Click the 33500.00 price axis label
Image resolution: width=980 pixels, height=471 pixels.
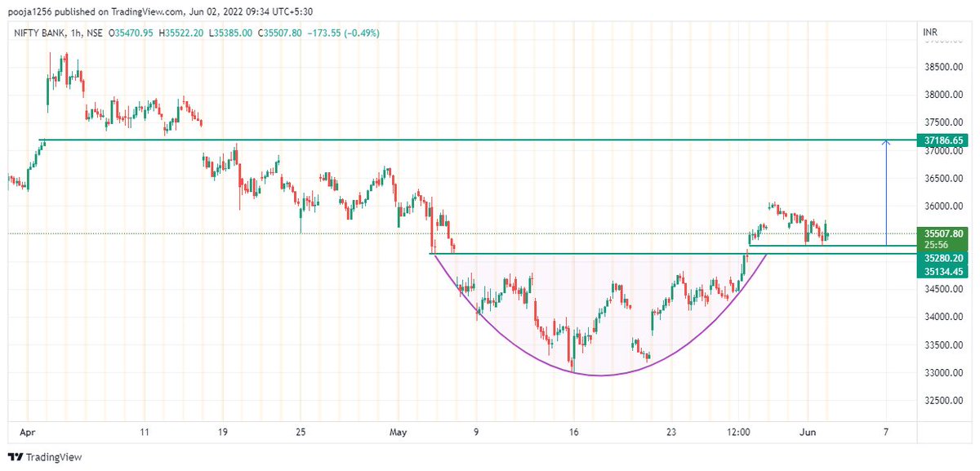tap(943, 345)
